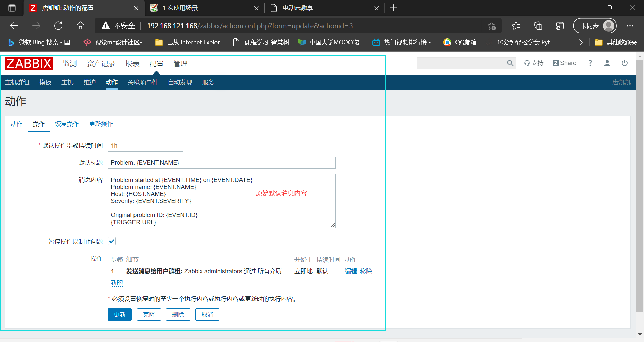Click the ZABBIX logo
This screenshot has height=342, width=644.
(x=29, y=63)
